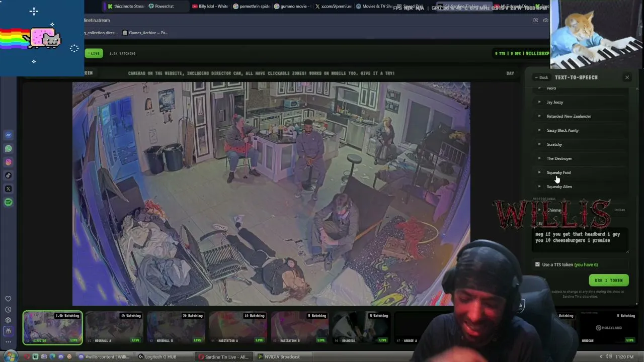This screenshot has width=644, height=362.
Task: Click the sidebar gift box icon
Action: pos(8,331)
